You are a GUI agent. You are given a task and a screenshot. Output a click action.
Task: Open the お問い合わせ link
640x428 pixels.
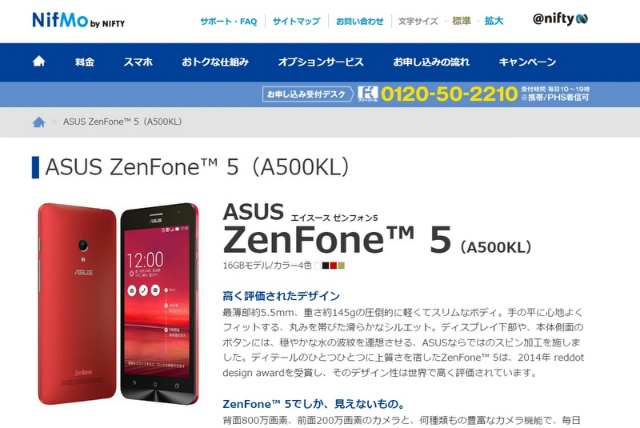tap(360, 21)
